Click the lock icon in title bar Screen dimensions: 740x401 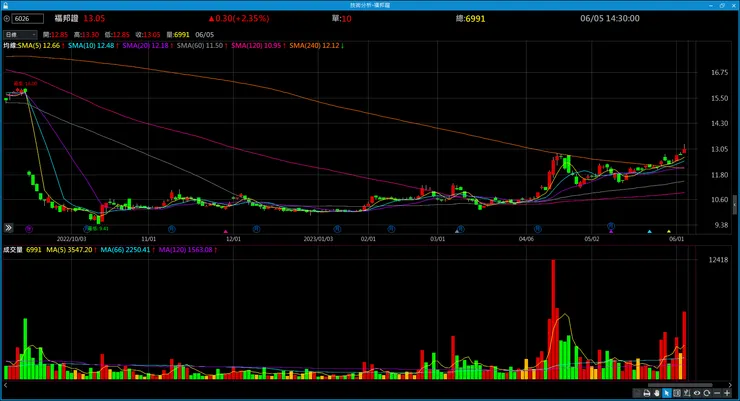[5, 5]
